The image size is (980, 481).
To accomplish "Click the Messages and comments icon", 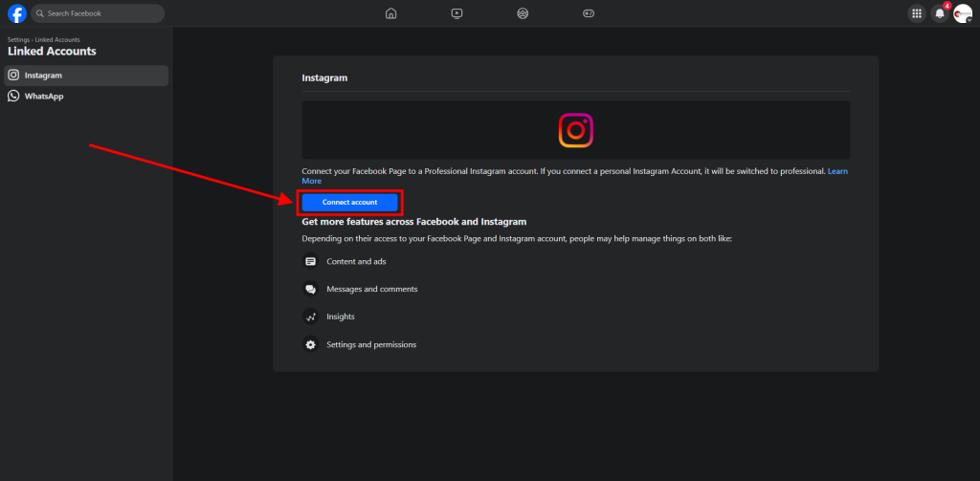I will click(311, 289).
